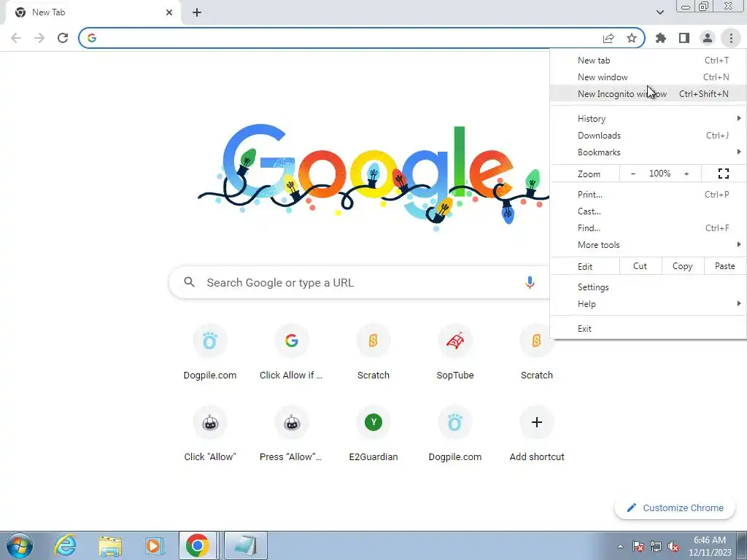The width and height of the screenshot is (747, 560).
Task: Click the share page icon in address bar
Action: pos(608,38)
